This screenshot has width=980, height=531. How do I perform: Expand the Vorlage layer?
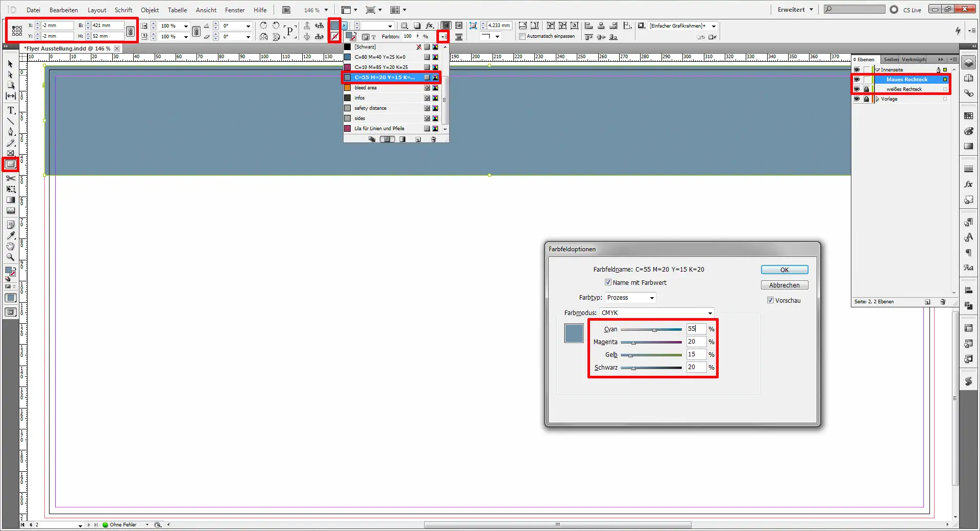click(x=877, y=99)
